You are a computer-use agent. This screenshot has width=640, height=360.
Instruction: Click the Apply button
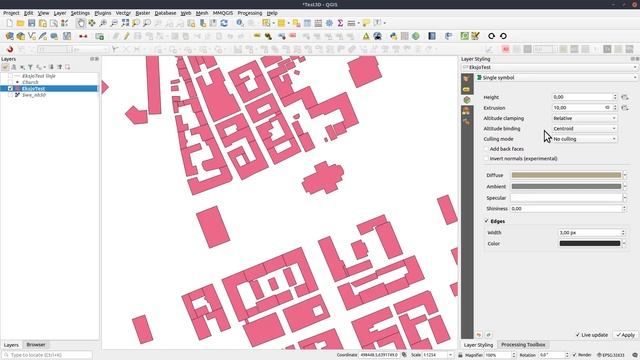coord(625,335)
